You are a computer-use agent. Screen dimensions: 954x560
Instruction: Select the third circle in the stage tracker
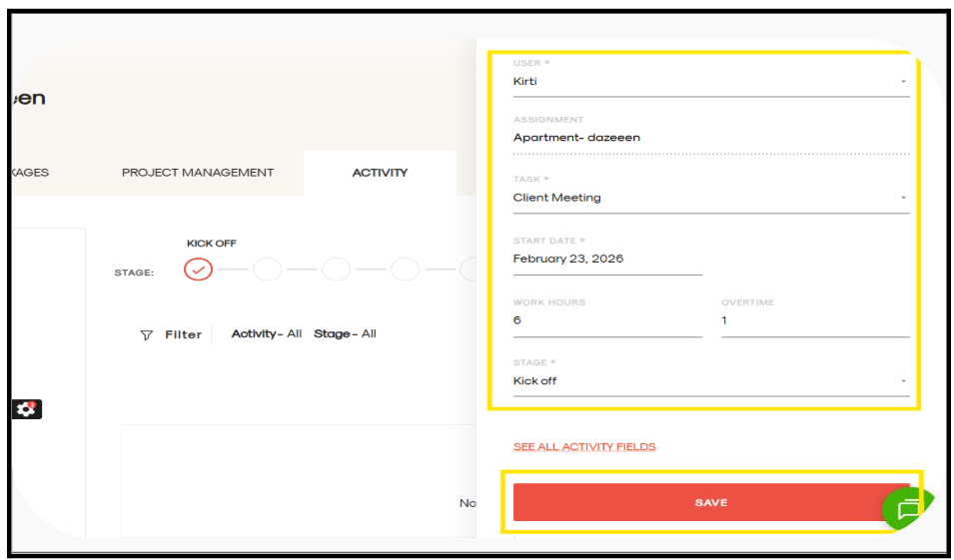coord(336,270)
